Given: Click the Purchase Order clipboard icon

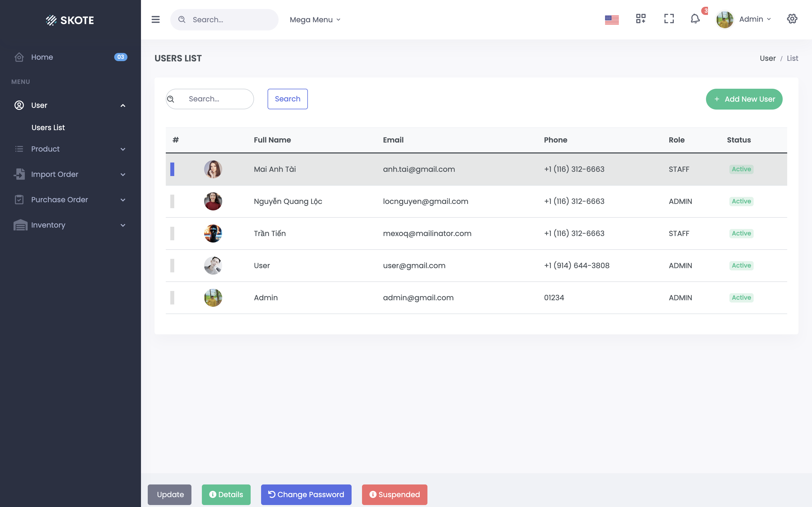Looking at the screenshot, I should pos(19,199).
